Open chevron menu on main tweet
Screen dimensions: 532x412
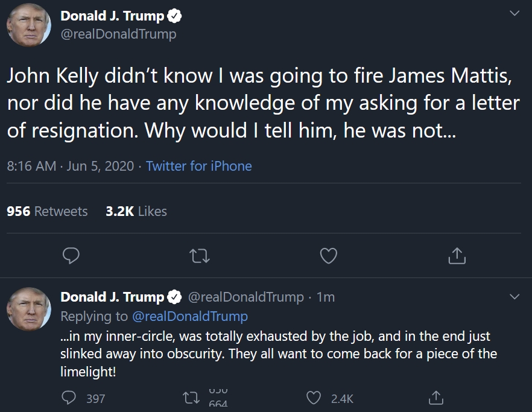(x=514, y=13)
